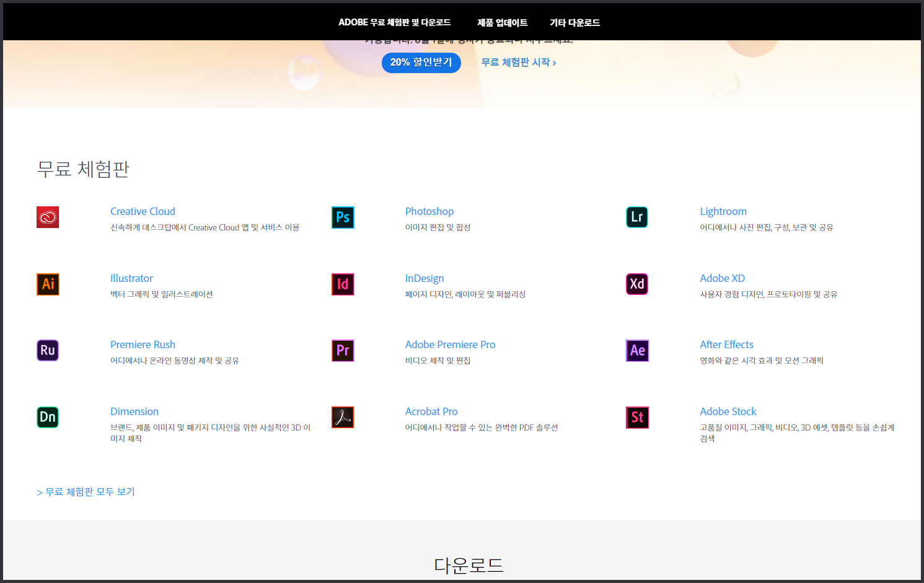Screen dimensions: 924x583
Task: Click description '비디오 제작 및 편집'
Action: coord(438,361)
